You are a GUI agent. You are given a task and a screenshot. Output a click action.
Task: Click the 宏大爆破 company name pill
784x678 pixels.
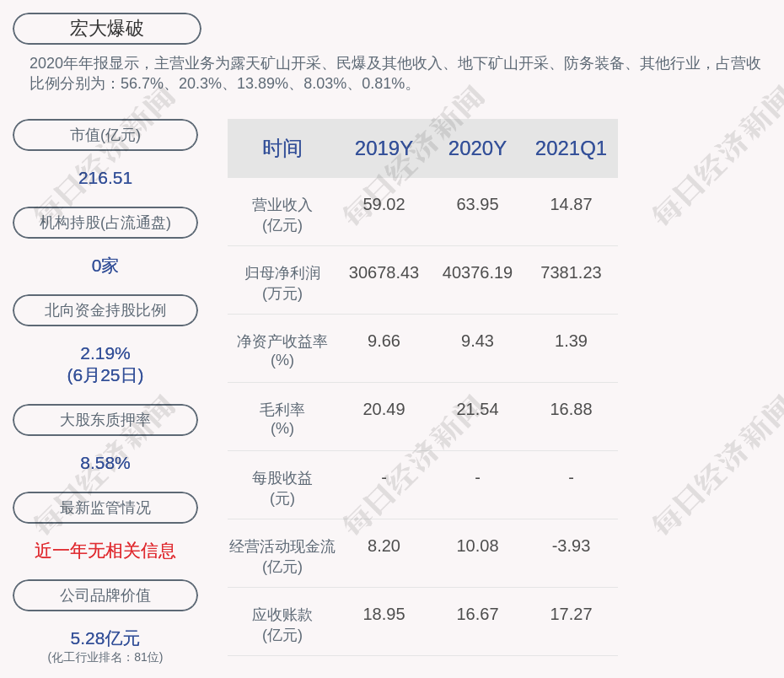click(x=107, y=29)
